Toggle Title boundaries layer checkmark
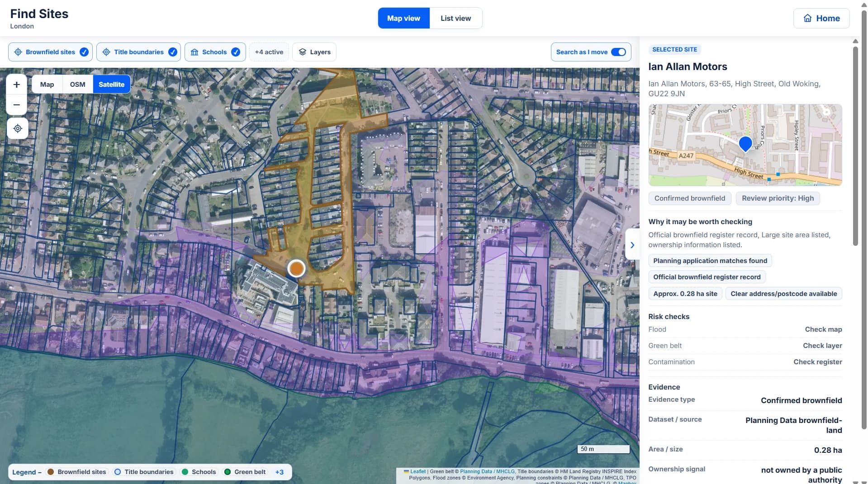Viewport: 868px width, 484px height. click(173, 52)
